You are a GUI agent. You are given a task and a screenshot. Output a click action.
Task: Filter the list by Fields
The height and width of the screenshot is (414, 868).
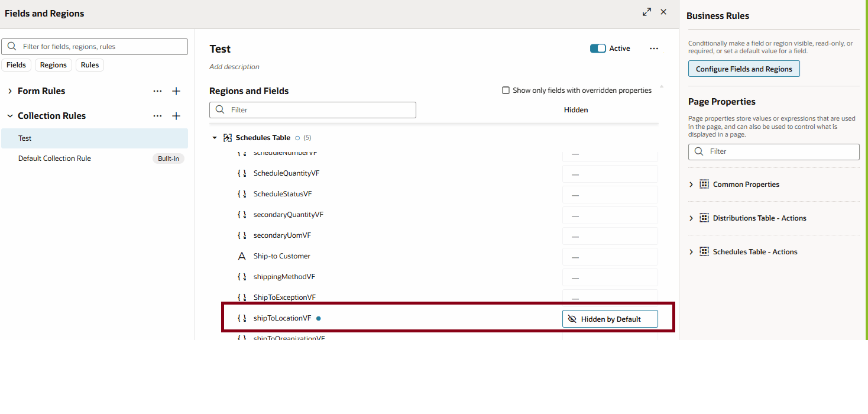[16, 65]
